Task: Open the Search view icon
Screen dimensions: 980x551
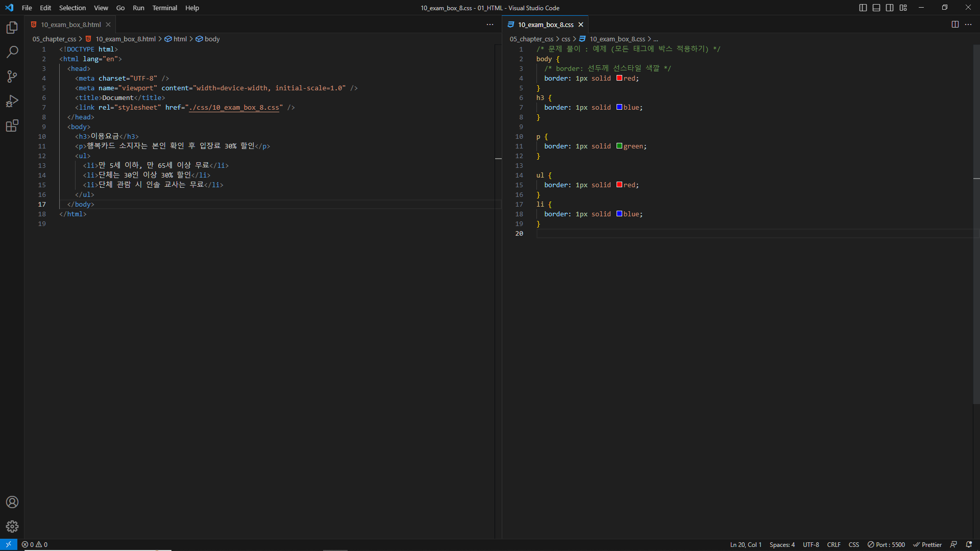Action: point(12,52)
